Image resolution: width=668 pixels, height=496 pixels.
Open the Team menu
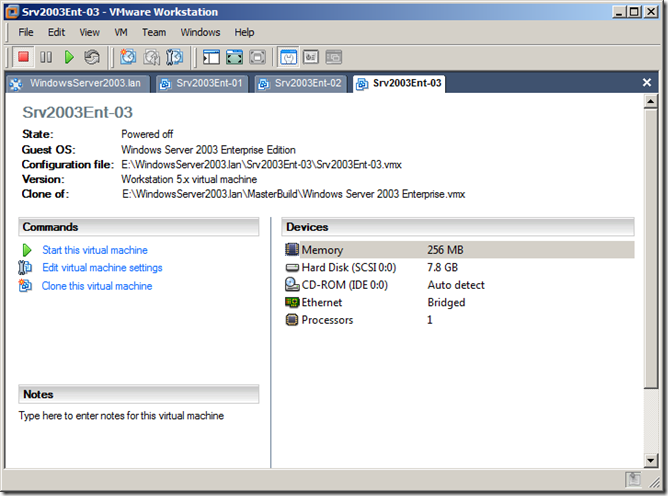(x=154, y=32)
